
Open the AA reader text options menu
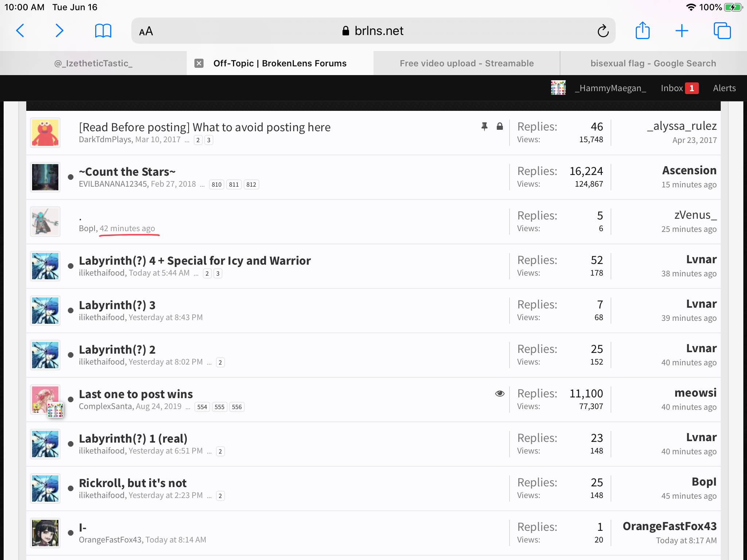[146, 31]
